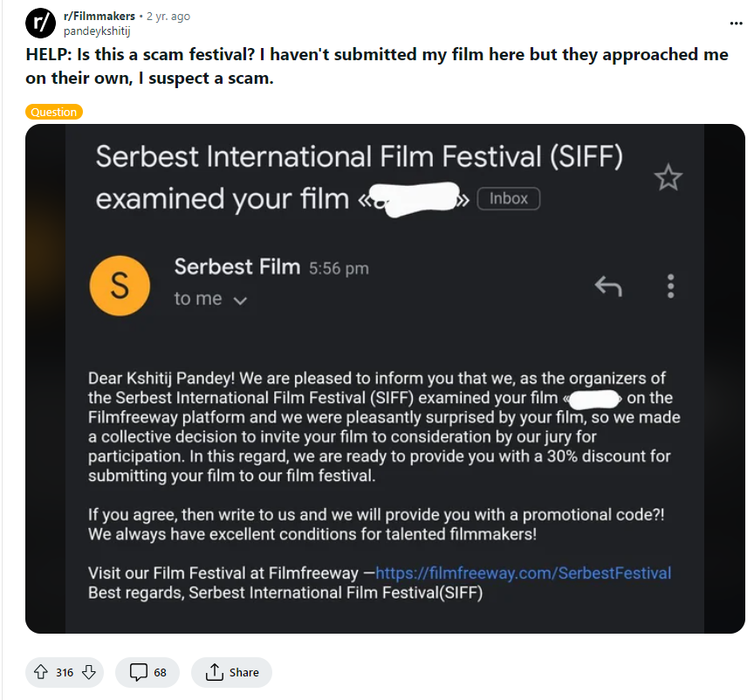Follow the filmfreeway.com/SerbestFestival link
The height and width of the screenshot is (700, 754).
(x=523, y=573)
